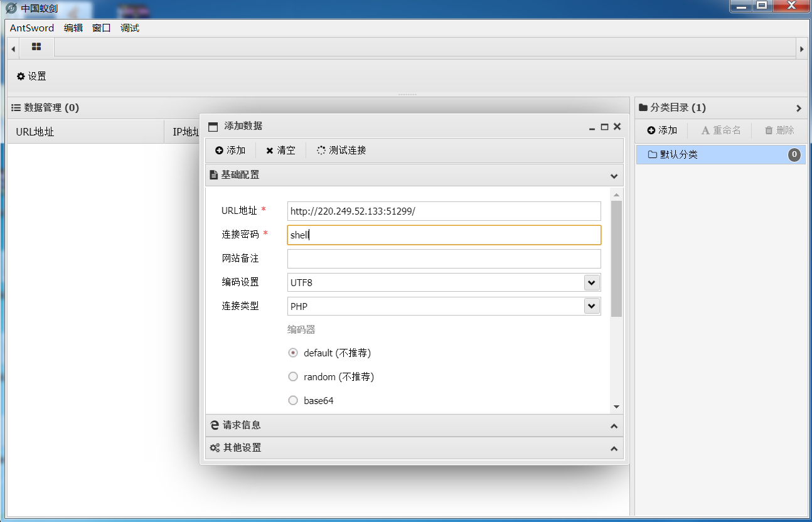Viewport: 812px width, 522px height.
Task: Click the 基础配置 document icon
Action: tap(213, 175)
